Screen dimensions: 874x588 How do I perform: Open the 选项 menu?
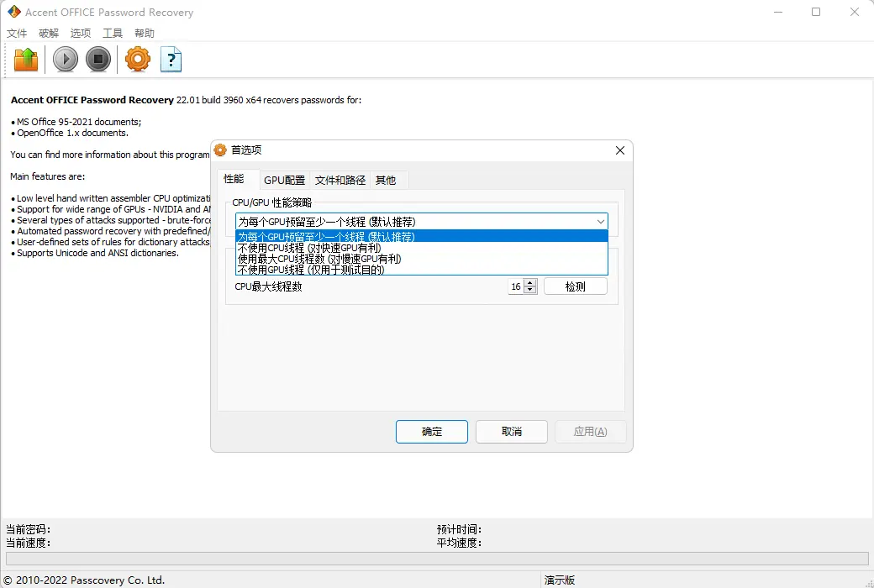click(x=81, y=34)
